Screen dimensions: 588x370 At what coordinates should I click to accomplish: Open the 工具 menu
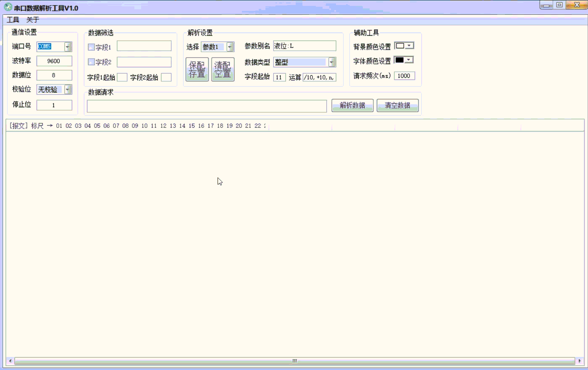[x=13, y=20]
